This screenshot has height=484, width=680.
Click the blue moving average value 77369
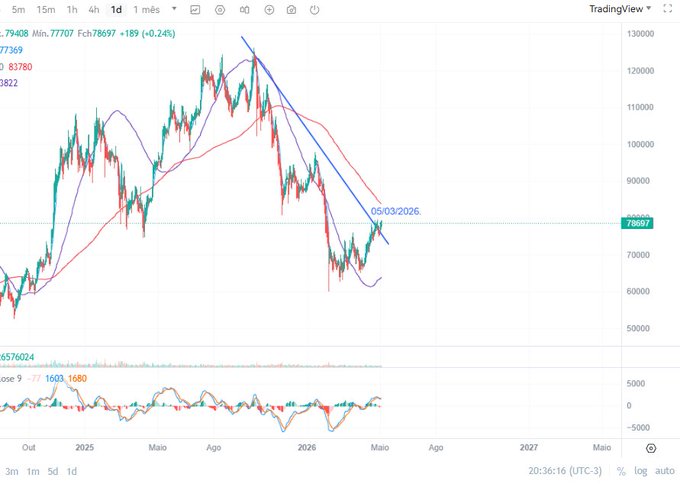(x=11, y=50)
